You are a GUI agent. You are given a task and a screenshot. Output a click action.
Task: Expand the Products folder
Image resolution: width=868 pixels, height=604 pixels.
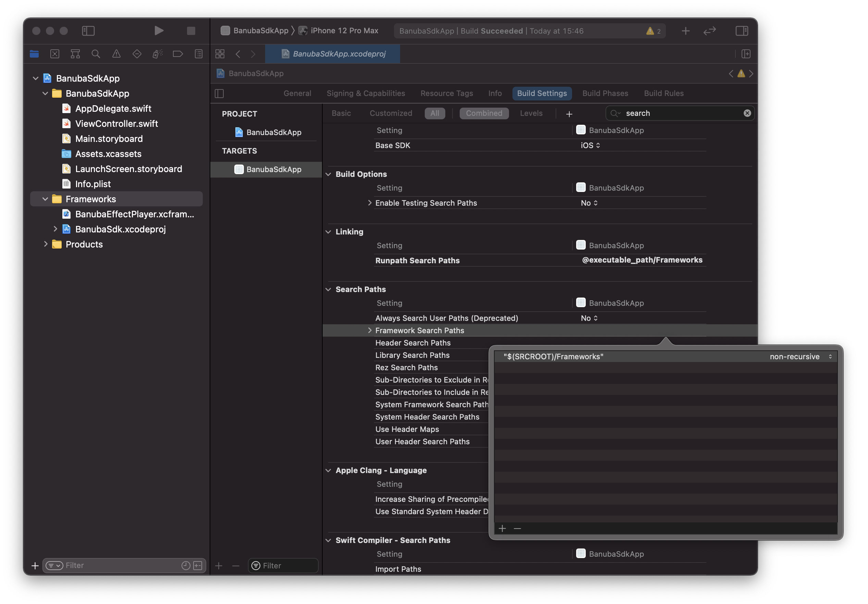click(x=45, y=244)
